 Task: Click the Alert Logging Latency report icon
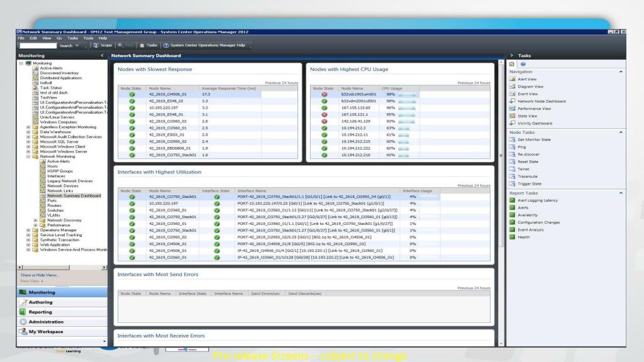[512, 200]
